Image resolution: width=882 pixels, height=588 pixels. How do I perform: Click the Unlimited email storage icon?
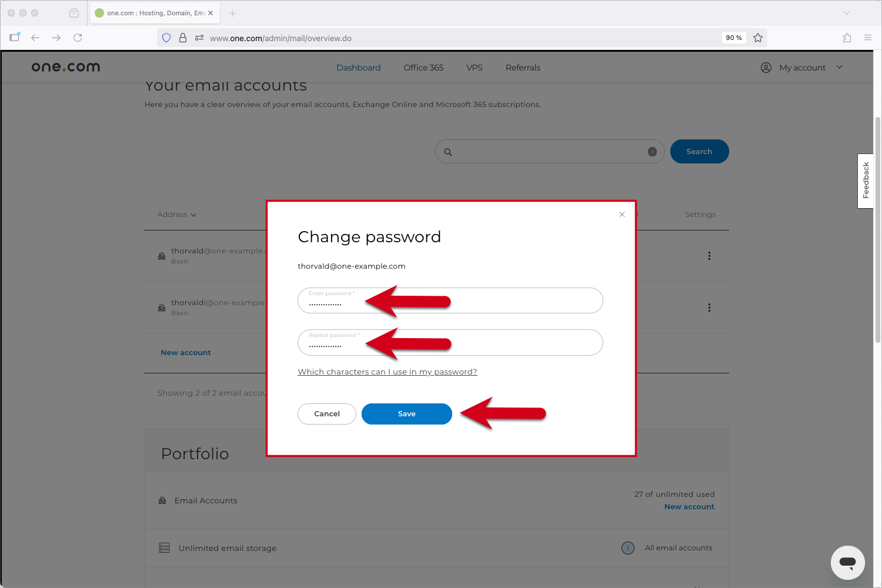pos(163,547)
